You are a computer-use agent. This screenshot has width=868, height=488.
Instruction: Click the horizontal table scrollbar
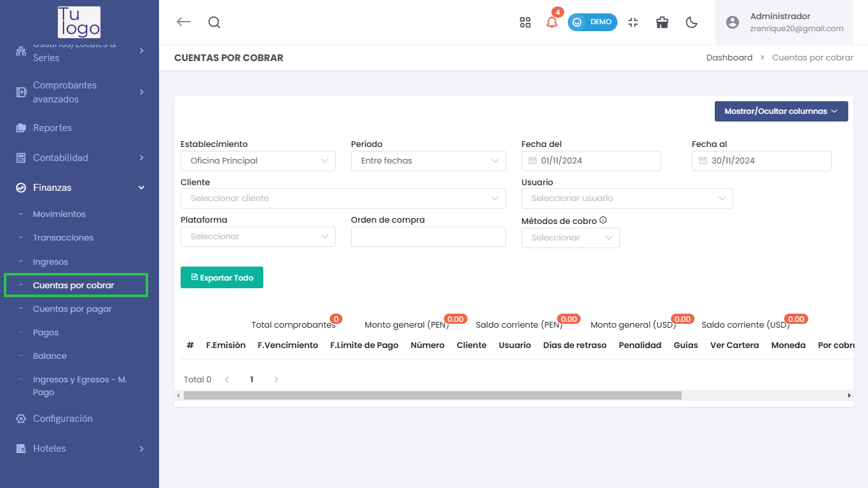click(x=432, y=395)
